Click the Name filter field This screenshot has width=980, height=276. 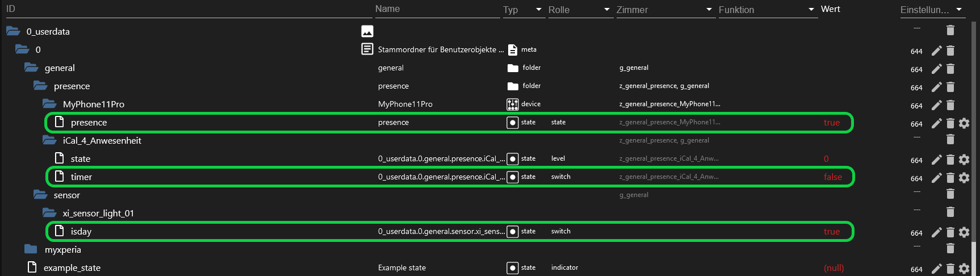pos(437,10)
